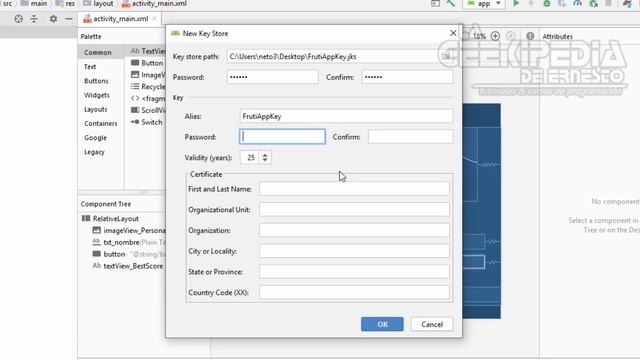Select the Widgets palette category
This screenshot has height=360, width=640.
(x=97, y=95)
